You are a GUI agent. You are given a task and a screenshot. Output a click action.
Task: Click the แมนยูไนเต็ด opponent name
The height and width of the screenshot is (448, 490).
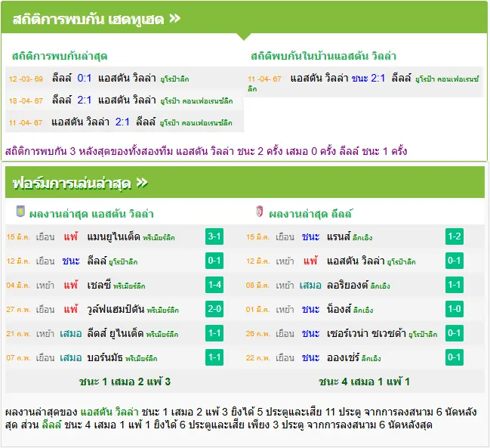click(x=113, y=236)
